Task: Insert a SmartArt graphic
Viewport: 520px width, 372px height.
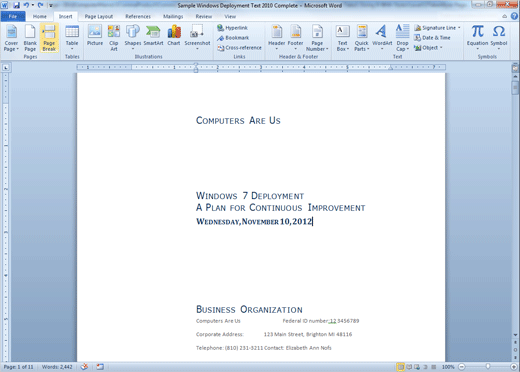Action: (153, 36)
